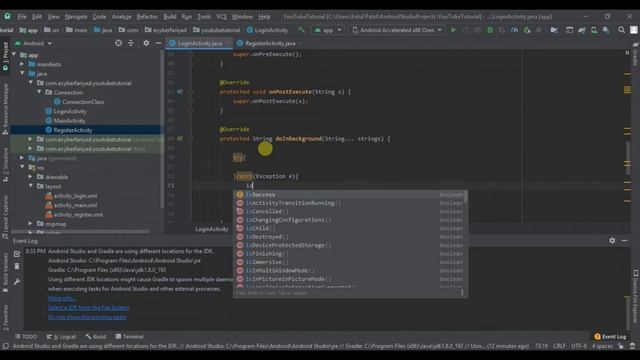The height and width of the screenshot is (360, 640).
Task: Build project with the hammer icon
Action: 302,30
